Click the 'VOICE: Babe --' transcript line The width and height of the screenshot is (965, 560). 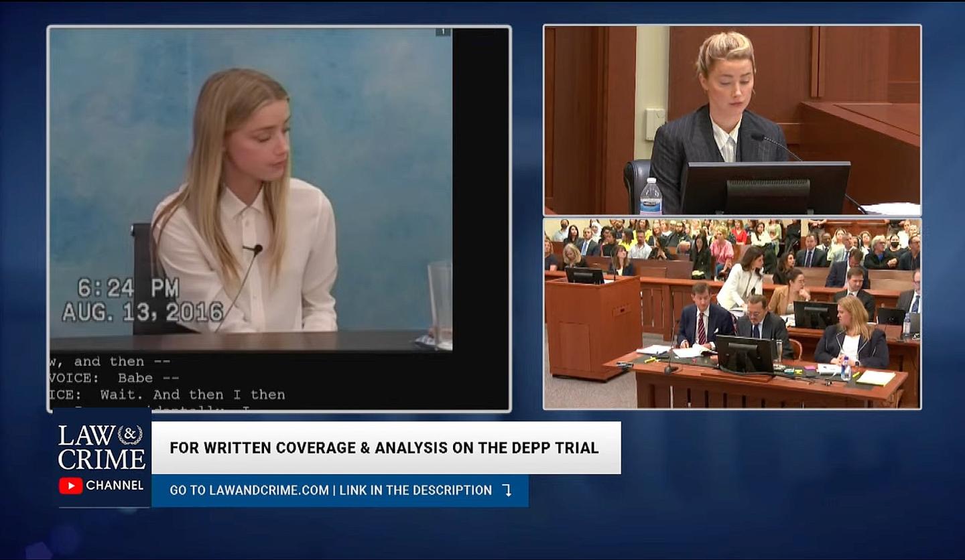pyautogui.click(x=114, y=378)
